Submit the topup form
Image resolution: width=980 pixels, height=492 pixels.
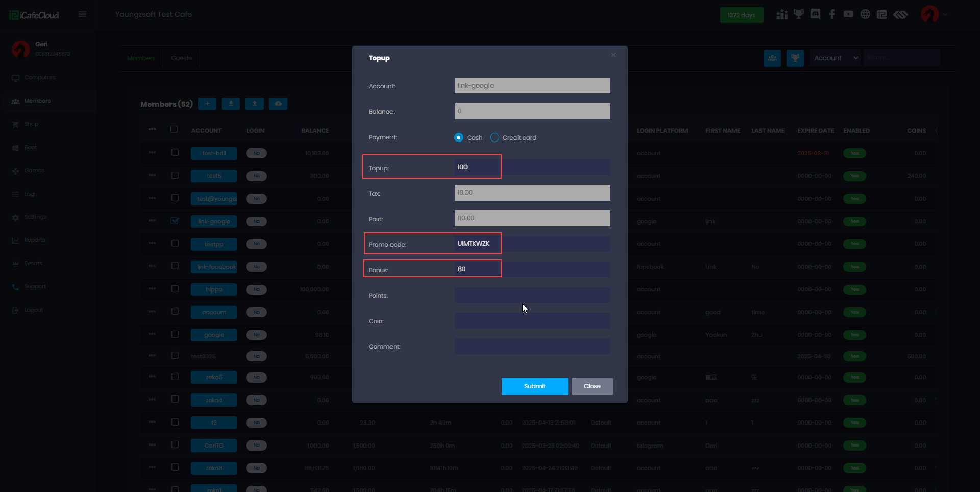click(x=534, y=386)
